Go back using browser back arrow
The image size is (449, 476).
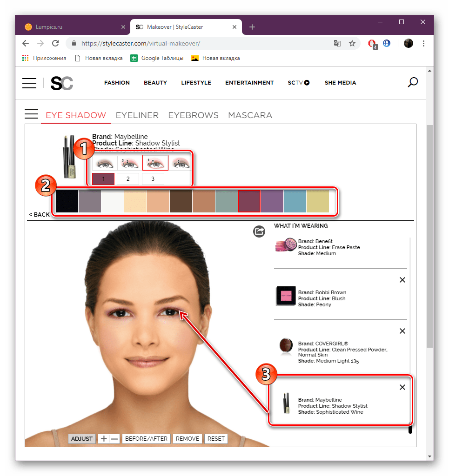(x=26, y=43)
